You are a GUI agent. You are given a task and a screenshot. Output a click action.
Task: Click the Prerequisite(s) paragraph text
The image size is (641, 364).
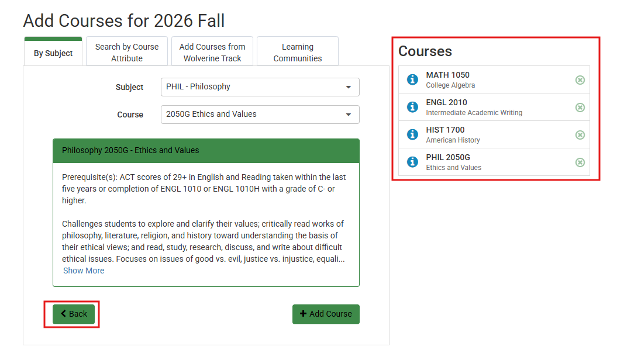(204, 189)
